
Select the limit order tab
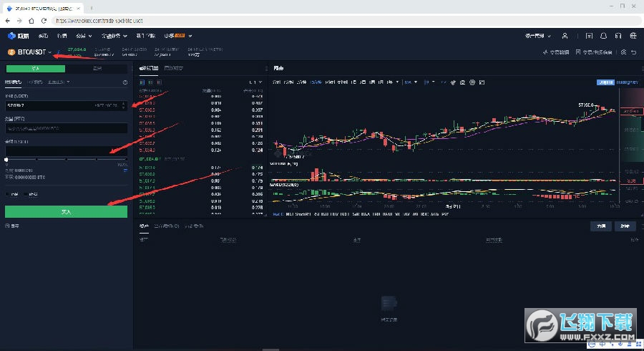(14, 82)
